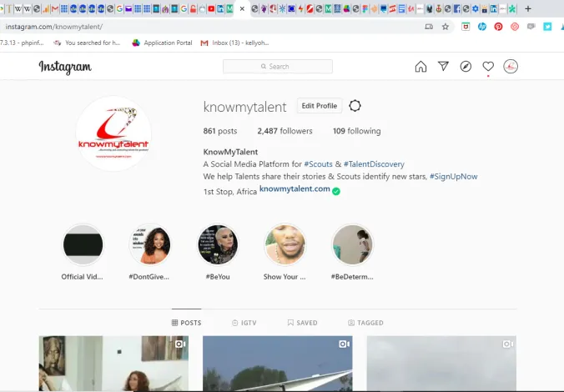Open the phpinfo bookmark

22,43
